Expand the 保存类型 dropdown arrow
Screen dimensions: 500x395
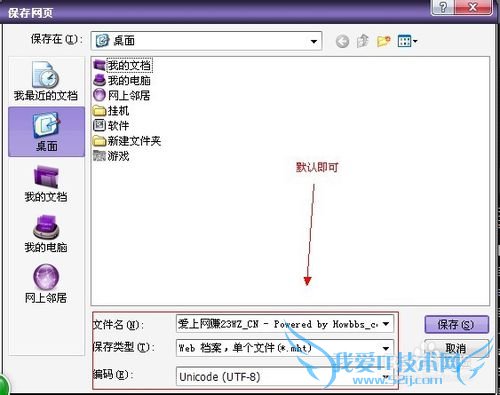pyautogui.click(x=386, y=348)
